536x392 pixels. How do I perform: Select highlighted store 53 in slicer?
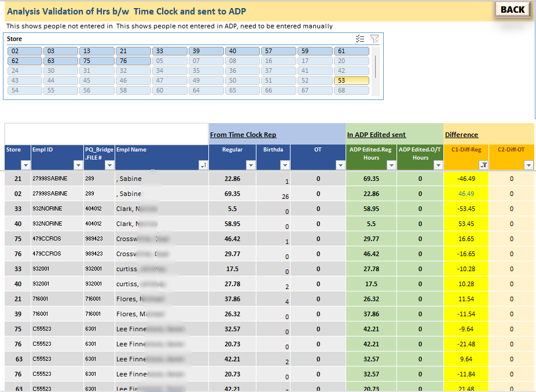click(352, 80)
